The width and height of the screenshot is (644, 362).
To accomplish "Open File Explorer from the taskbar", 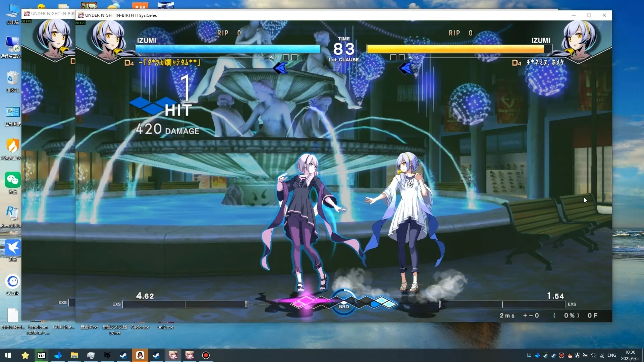I will (x=74, y=355).
